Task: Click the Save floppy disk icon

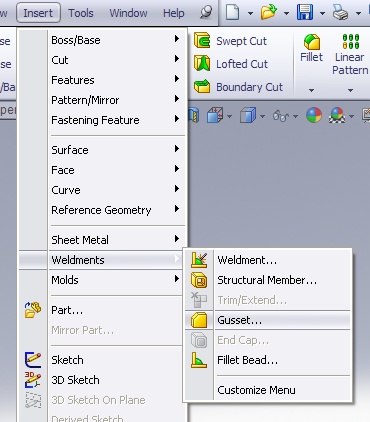Action: coord(305,12)
